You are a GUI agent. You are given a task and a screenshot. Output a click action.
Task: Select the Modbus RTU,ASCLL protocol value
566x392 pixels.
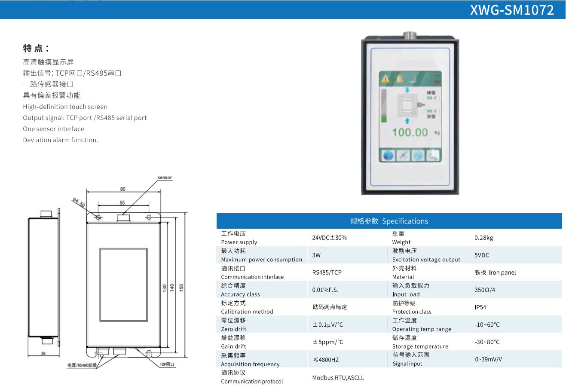pos(338,377)
